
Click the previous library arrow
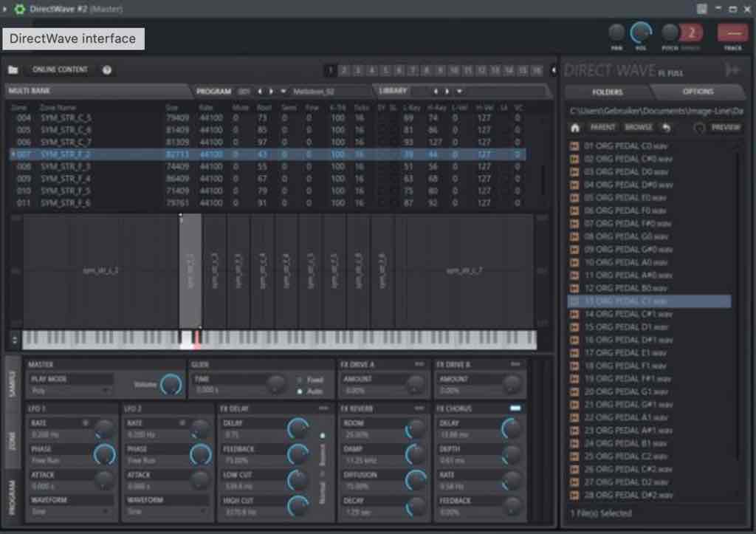[x=436, y=91]
